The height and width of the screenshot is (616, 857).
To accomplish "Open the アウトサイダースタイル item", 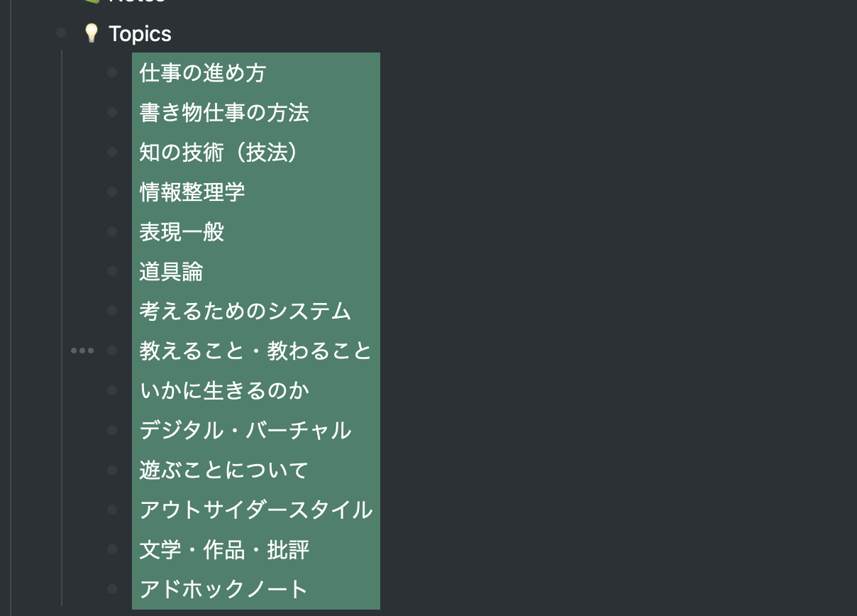I will [255, 510].
